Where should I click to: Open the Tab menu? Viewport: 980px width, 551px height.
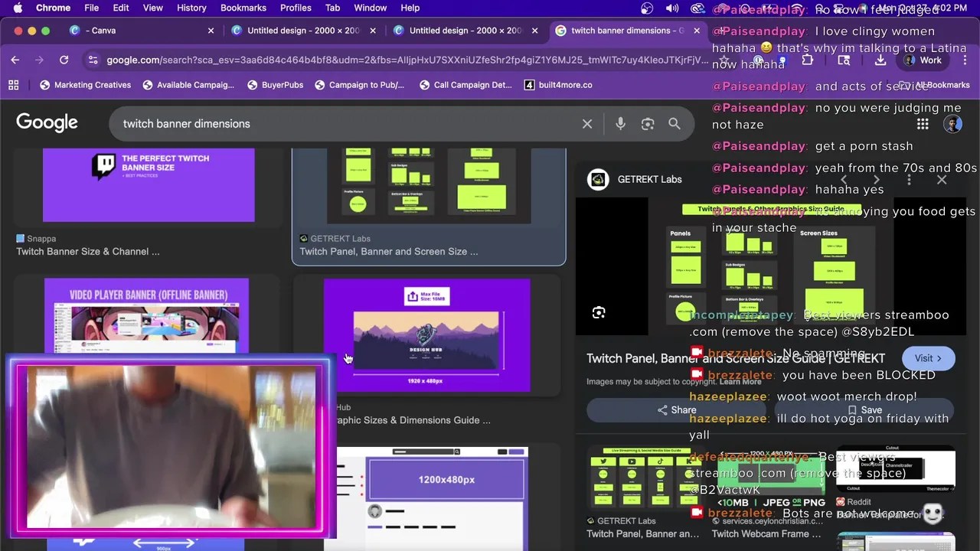[332, 8]
